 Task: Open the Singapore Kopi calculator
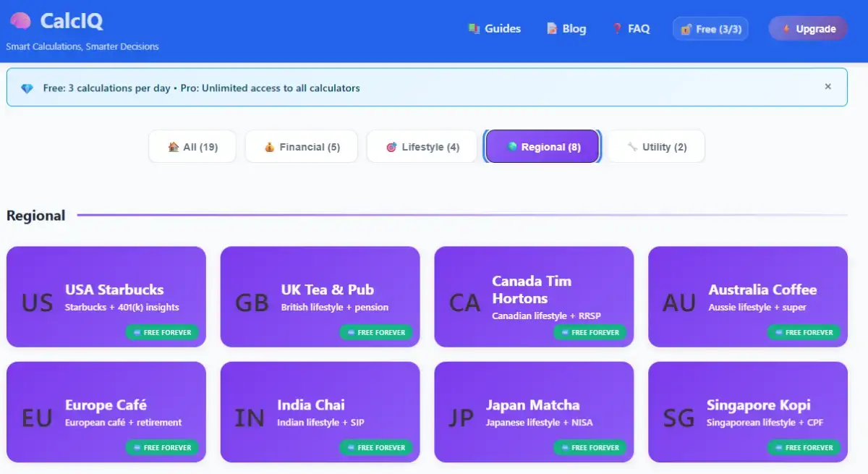[748, 412]
